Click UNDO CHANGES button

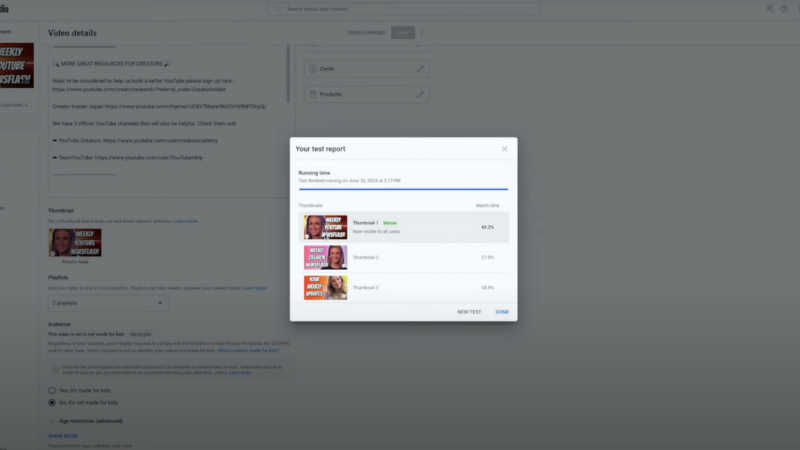point(366,33)
